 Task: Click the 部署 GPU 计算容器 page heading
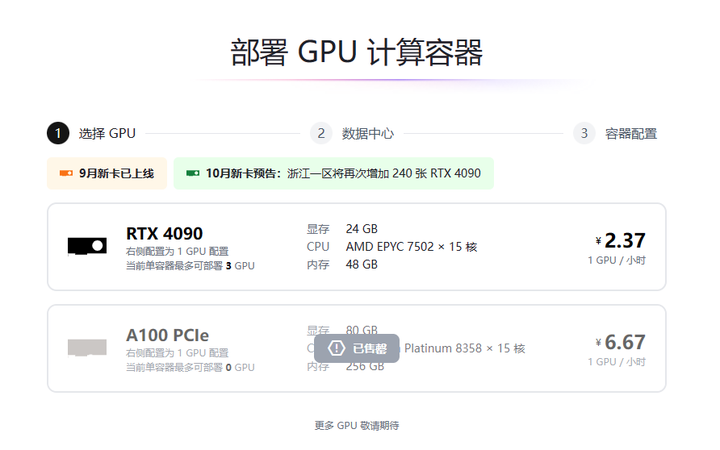pos(357,52)
